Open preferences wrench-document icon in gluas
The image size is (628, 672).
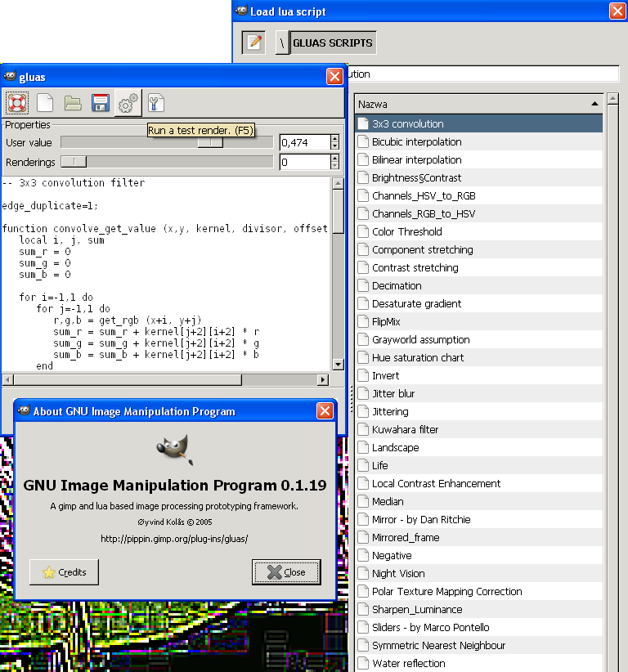155,103
